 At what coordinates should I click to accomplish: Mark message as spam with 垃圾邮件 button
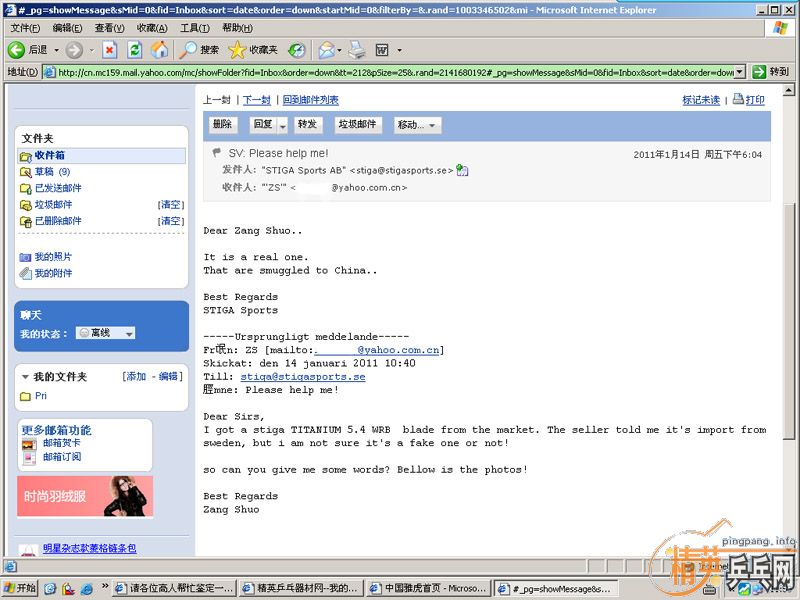(x=357, y=124)
